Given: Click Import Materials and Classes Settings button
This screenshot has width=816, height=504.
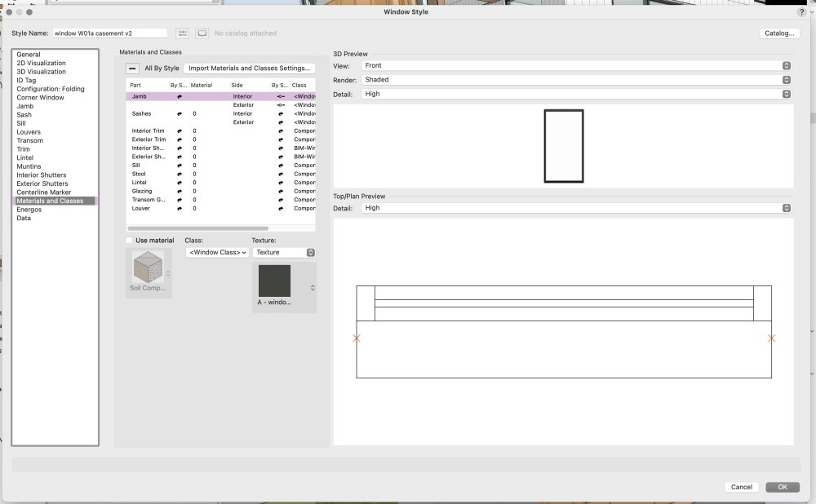Looking at the screenshot, I should click(x=249, y=69).
